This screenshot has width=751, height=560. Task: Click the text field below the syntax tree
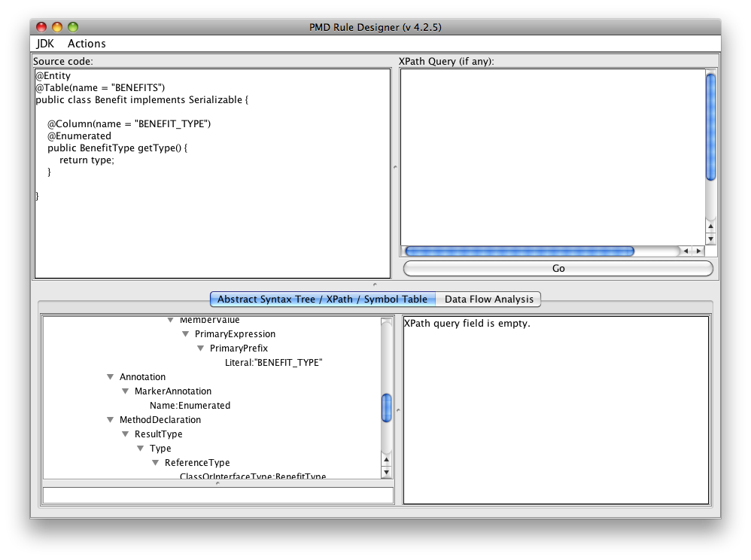pos(218,496)
